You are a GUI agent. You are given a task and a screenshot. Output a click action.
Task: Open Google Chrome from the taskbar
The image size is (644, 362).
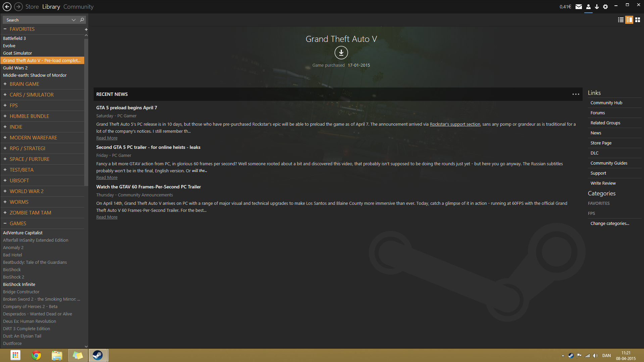[36, 355]
